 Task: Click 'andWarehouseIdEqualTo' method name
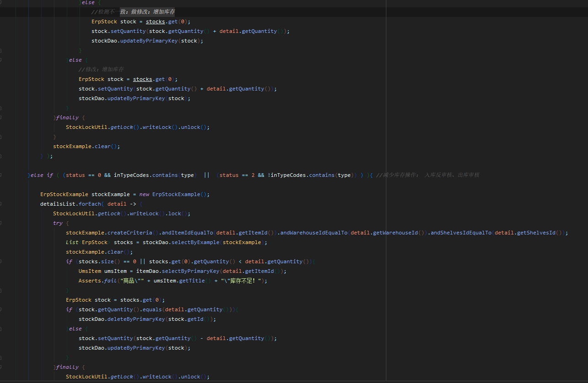314,233
